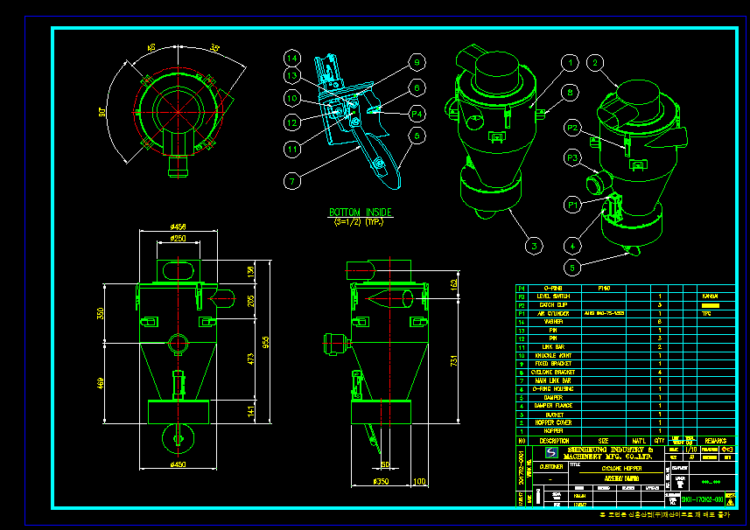Click the ø456 top width dimension
Screen dimensions: 750x530
176,227
